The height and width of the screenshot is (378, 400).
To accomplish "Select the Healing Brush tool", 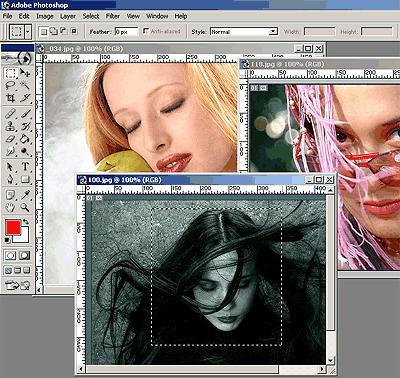I will click(11, 114).
